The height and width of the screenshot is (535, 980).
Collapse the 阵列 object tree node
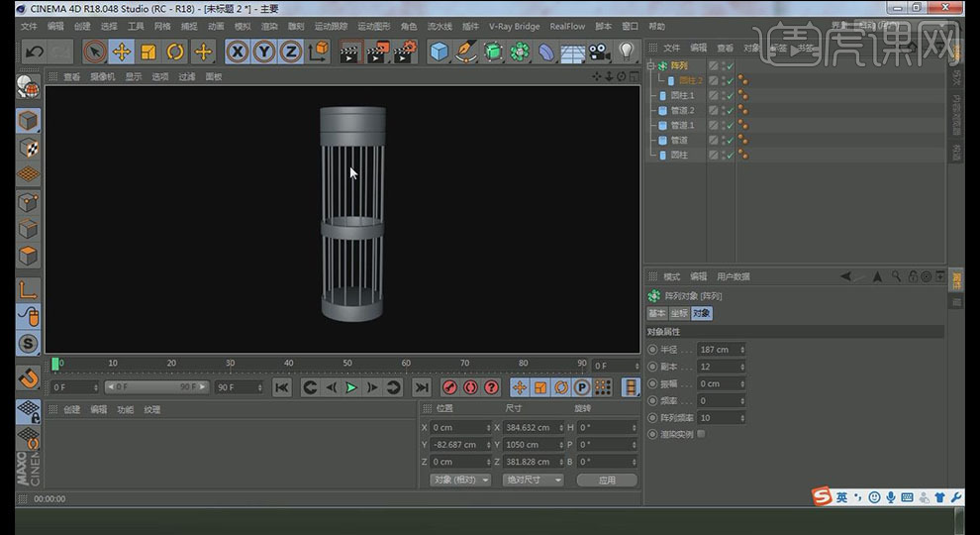(x=650, y=65)
